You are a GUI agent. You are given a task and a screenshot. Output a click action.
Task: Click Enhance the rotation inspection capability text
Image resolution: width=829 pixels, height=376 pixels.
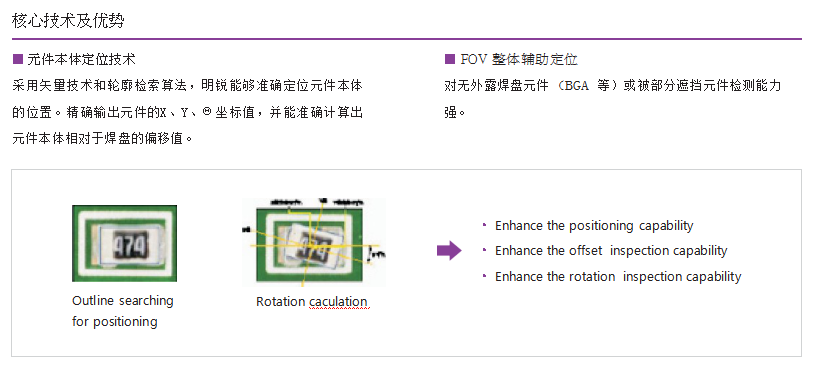618,277
